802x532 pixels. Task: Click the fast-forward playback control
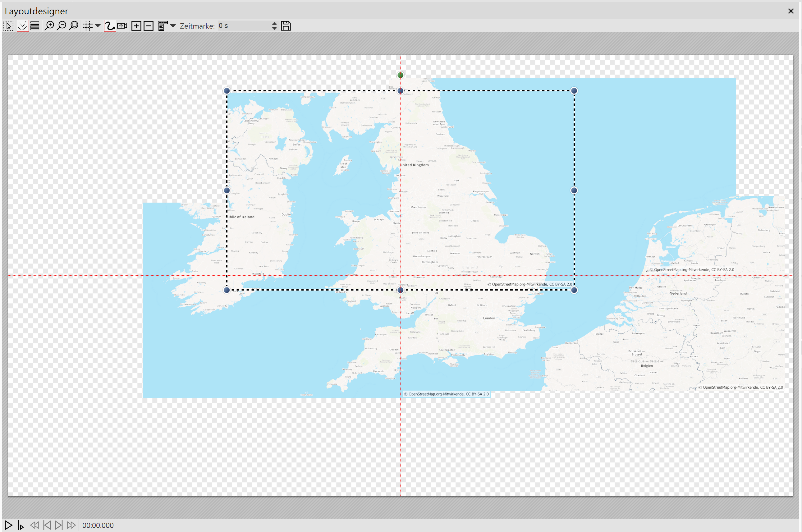click(71, 525)
